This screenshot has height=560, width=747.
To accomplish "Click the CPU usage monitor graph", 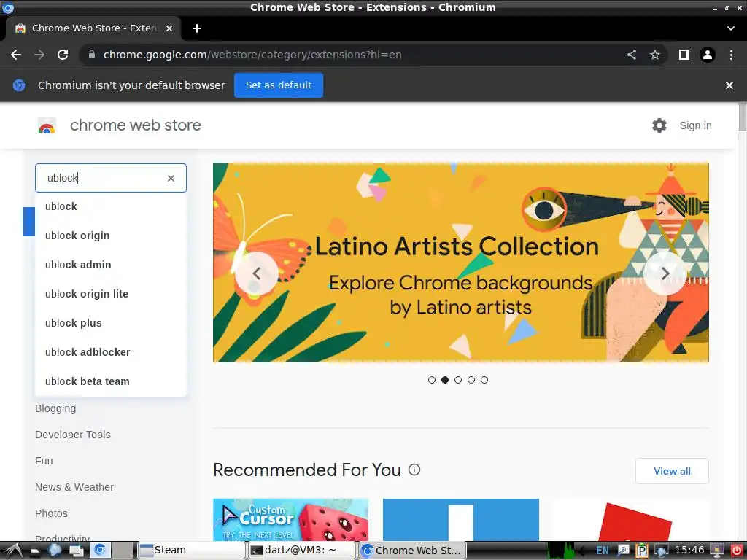I will (561, 551).
